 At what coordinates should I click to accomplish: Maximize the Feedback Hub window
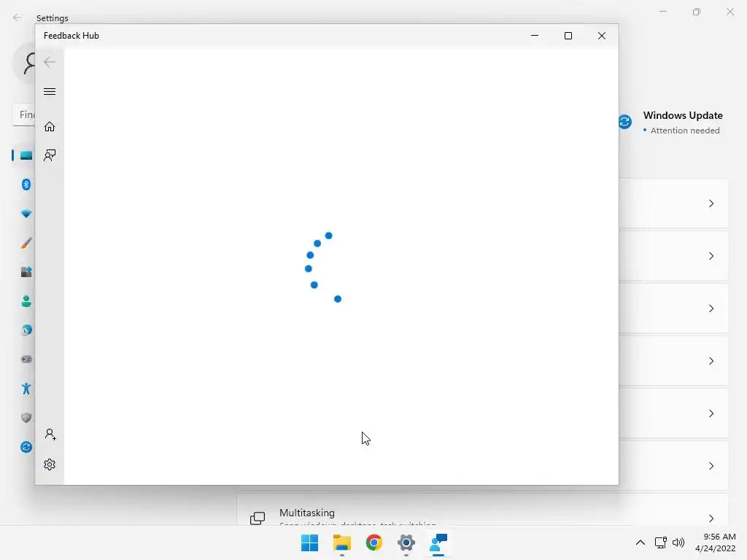[x=568, y=36]
